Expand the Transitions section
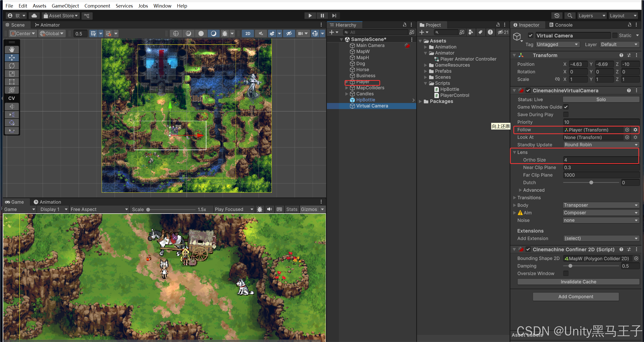Image resolution: width=644 pixels, height=342 pixels. pos(515,198)
